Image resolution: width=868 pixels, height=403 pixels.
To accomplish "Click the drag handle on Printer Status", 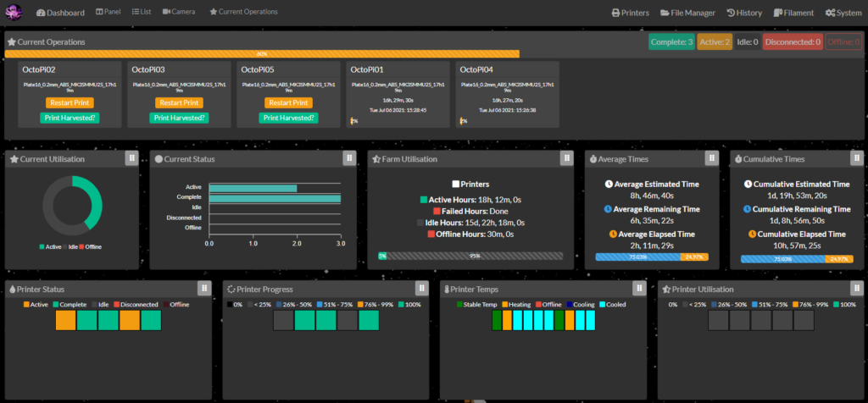I will (204, 288).
